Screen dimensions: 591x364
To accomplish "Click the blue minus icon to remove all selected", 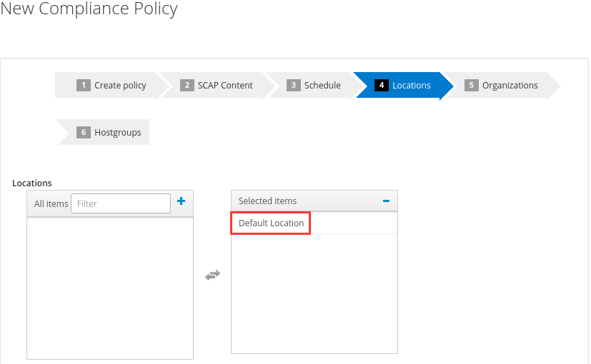I will (386, 201).
